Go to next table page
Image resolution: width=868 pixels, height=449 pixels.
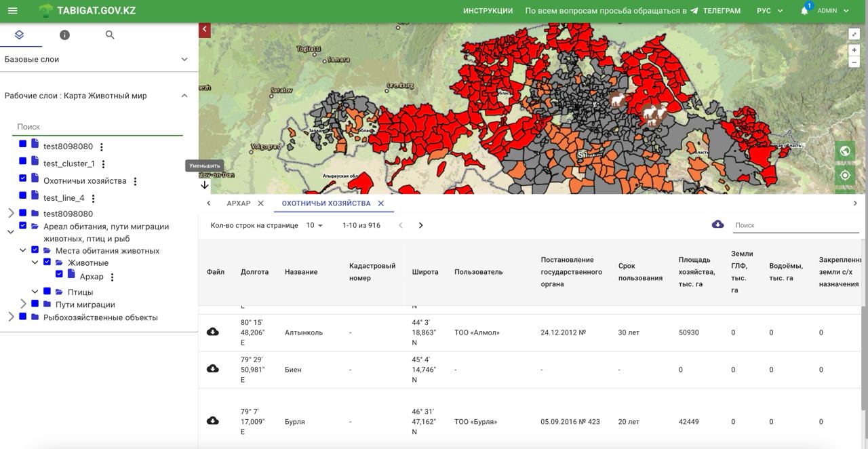(420, 225)
